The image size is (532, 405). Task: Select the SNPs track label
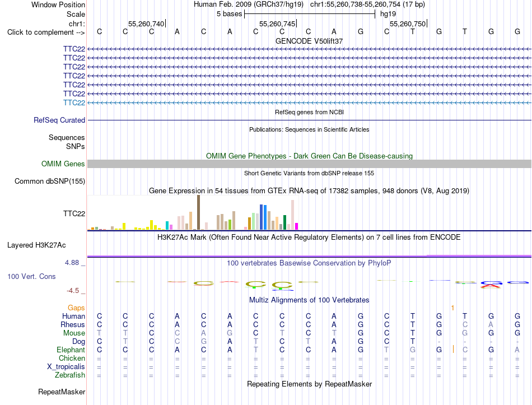(76, 146)
